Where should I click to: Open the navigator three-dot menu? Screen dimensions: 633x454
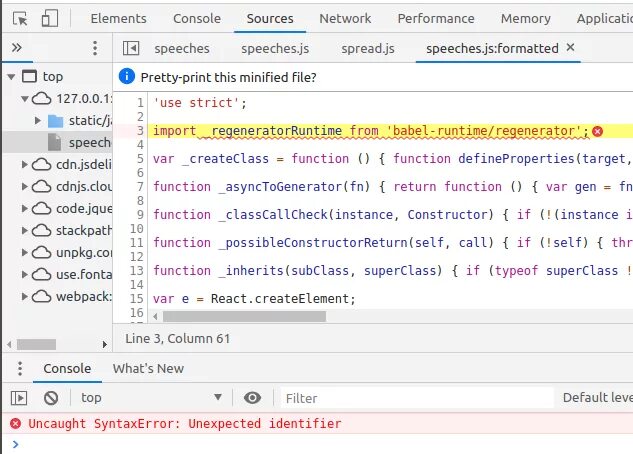coord(95,48)
